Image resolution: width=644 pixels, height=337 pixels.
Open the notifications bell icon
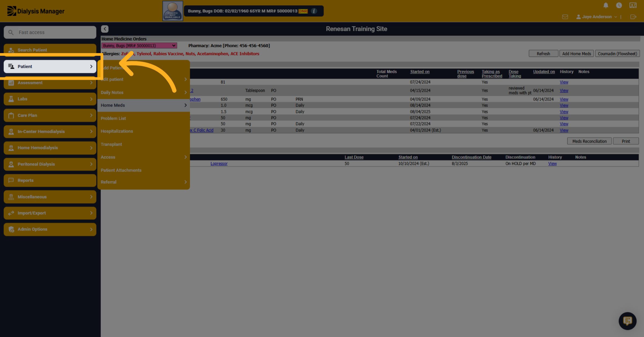pos(606,5)
